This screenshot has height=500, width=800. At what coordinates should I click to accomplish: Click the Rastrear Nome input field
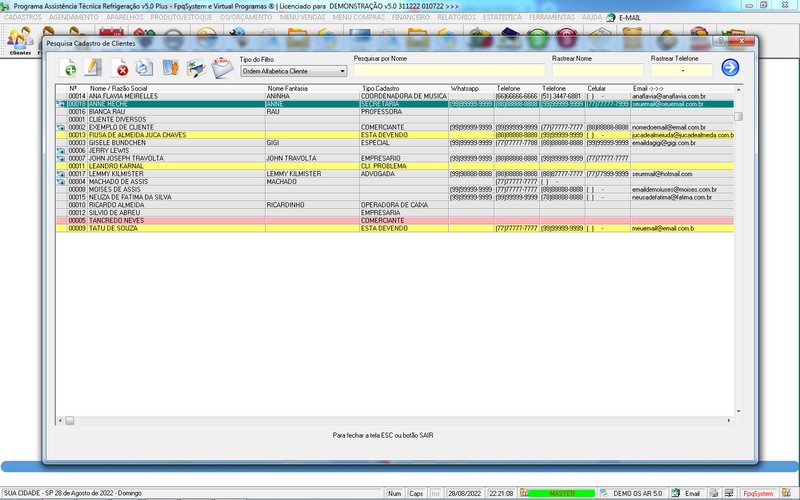tap(597, 71)
